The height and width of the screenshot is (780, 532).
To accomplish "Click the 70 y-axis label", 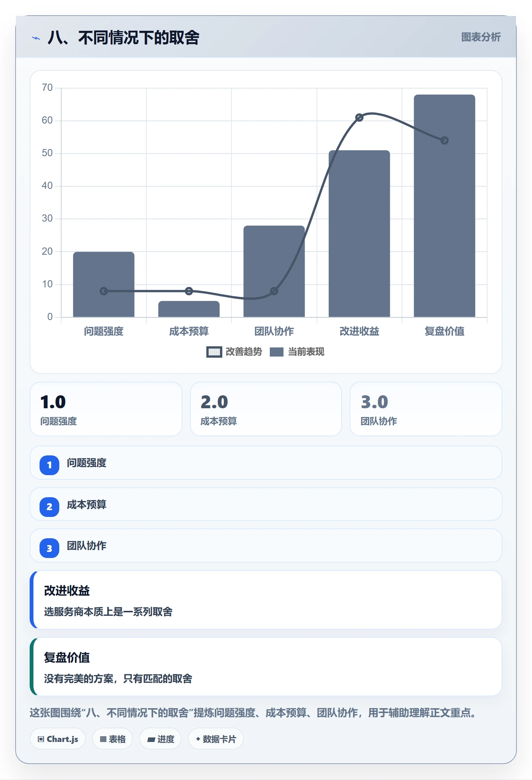I will 47,87.
